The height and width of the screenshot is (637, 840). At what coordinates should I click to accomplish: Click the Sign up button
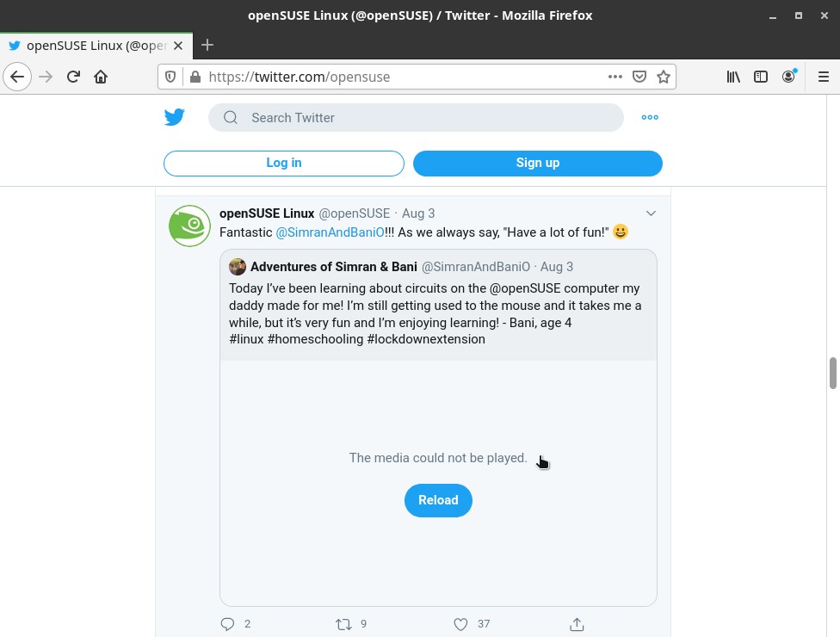coord(537,163)
